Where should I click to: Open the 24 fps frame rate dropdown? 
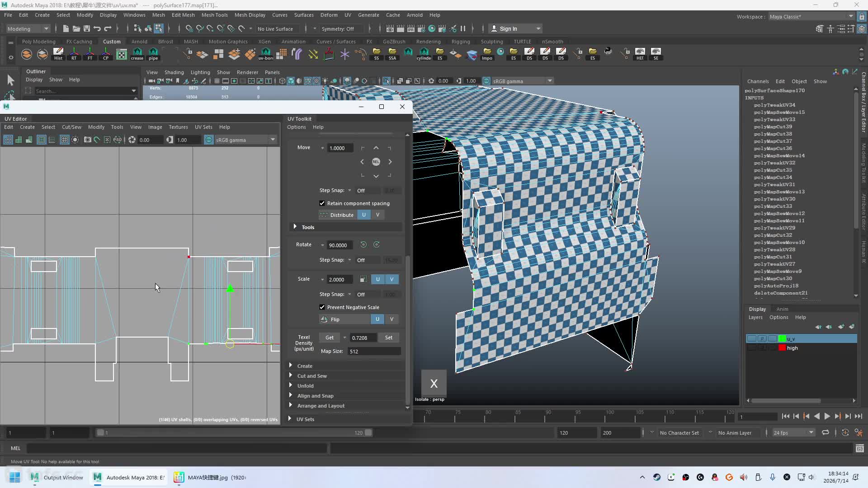point(793,433)
